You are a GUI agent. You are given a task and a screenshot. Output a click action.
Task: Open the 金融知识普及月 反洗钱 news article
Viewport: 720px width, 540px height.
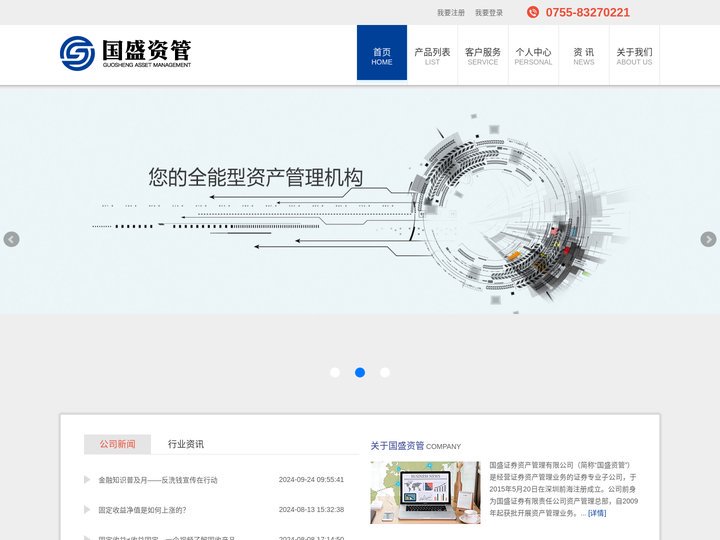point(158,480)
